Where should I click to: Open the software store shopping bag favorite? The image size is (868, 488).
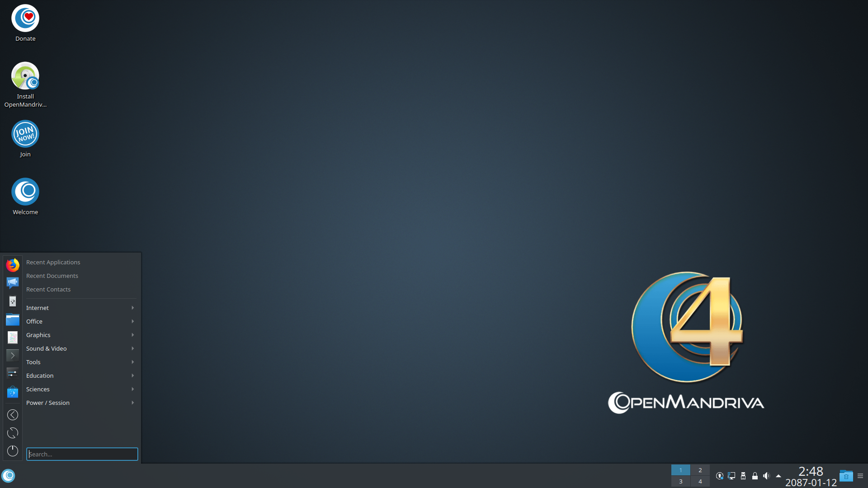13,392
